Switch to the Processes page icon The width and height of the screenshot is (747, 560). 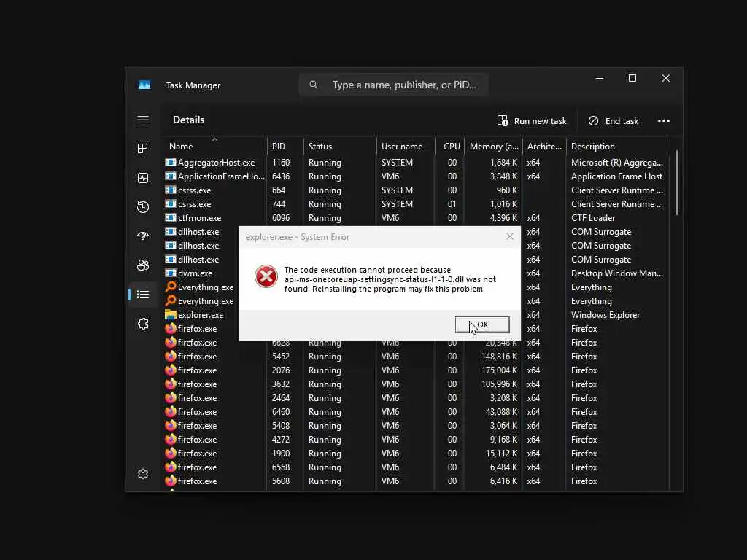click(143, 149)
